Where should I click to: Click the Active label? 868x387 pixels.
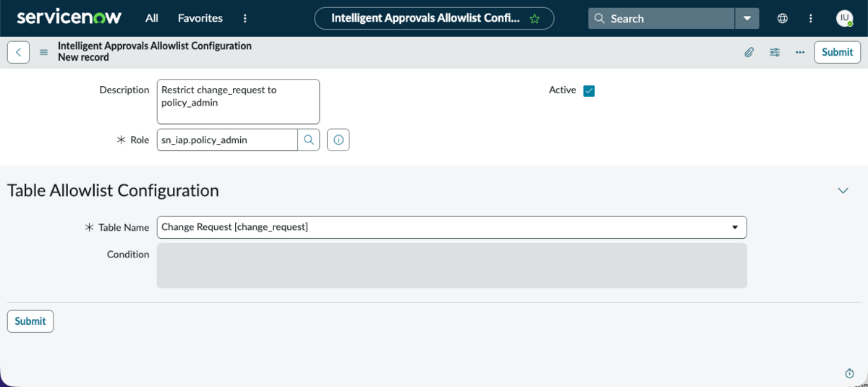coord(563,90)
